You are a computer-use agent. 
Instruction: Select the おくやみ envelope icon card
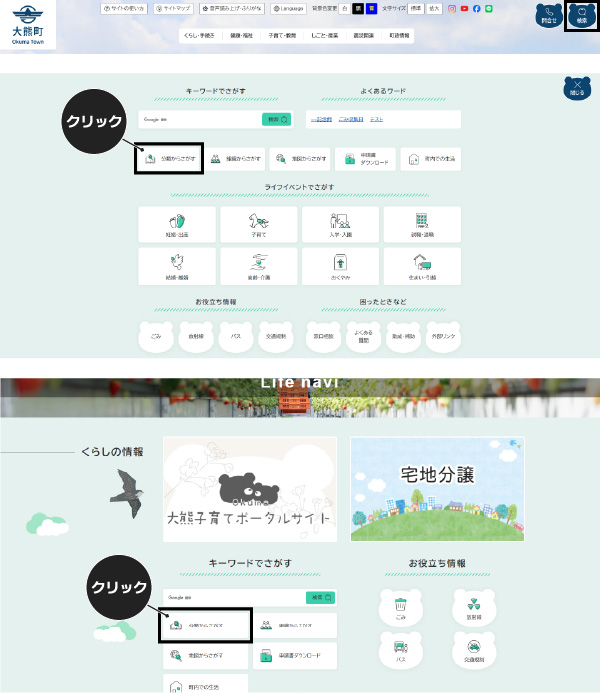[x=340, y=267]
